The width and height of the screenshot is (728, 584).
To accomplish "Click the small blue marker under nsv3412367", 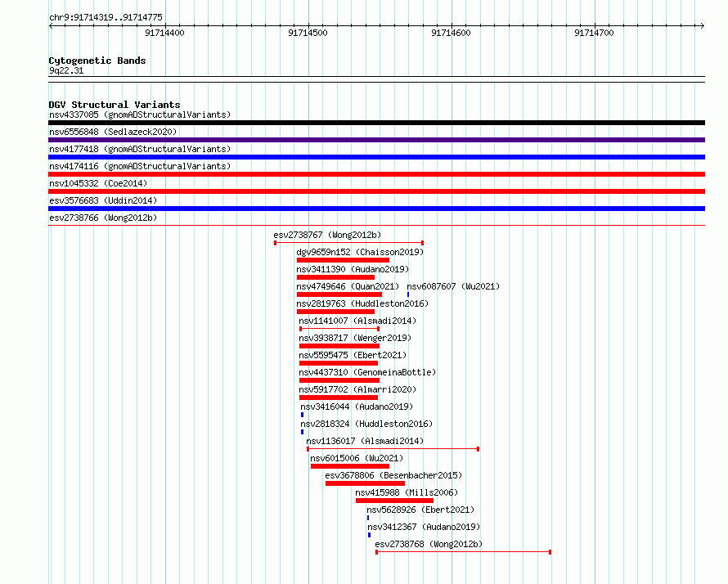I will coord(369,535).
